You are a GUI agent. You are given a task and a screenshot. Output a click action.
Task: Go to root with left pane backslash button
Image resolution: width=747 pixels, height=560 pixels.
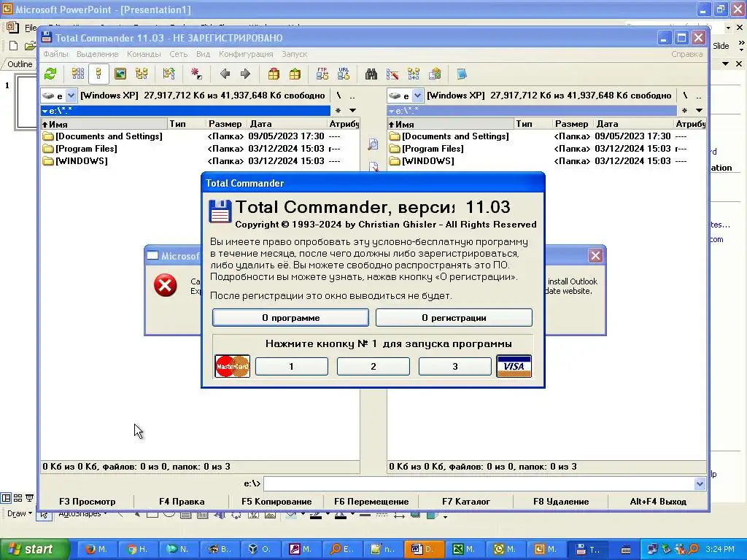point(338,96)
